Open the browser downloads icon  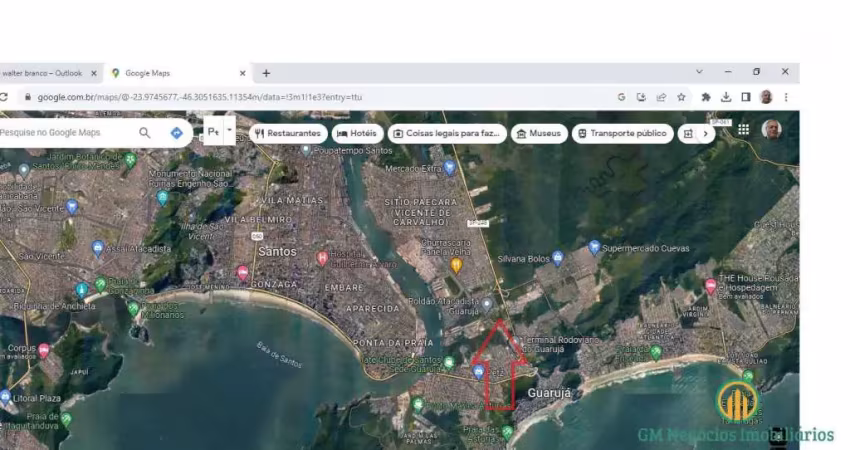(x=726, y=97)
